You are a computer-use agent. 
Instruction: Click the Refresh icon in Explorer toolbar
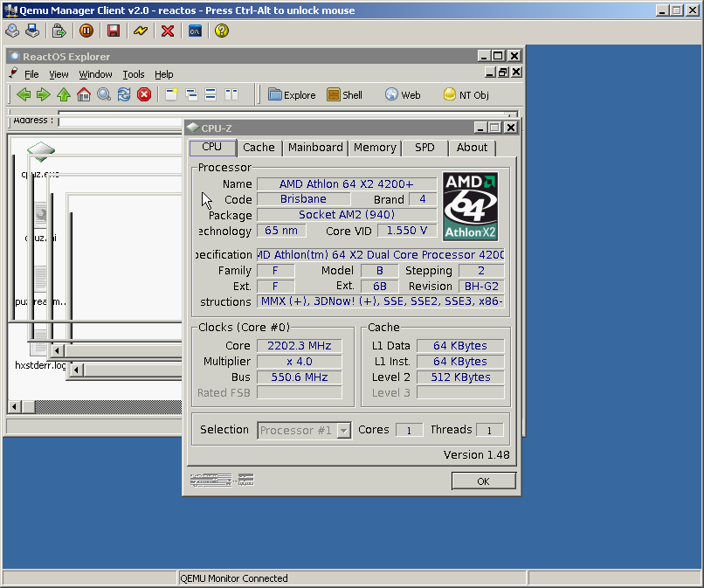click(124, 94)
